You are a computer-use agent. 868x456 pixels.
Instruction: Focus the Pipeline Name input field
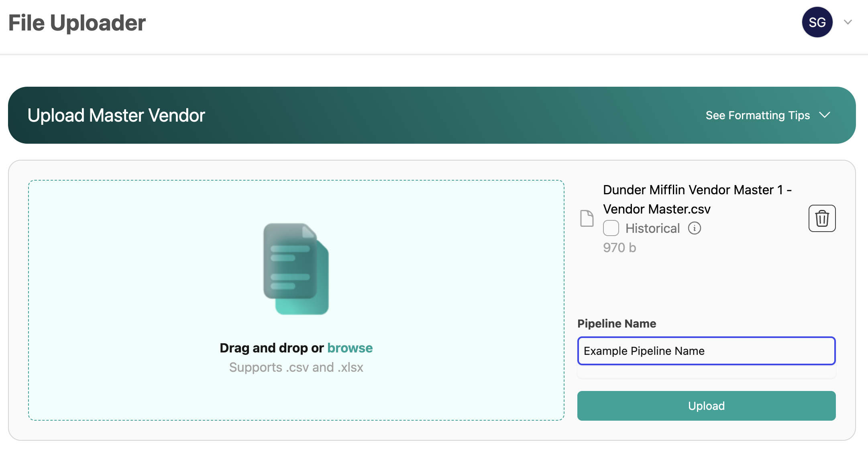point(706,351)
